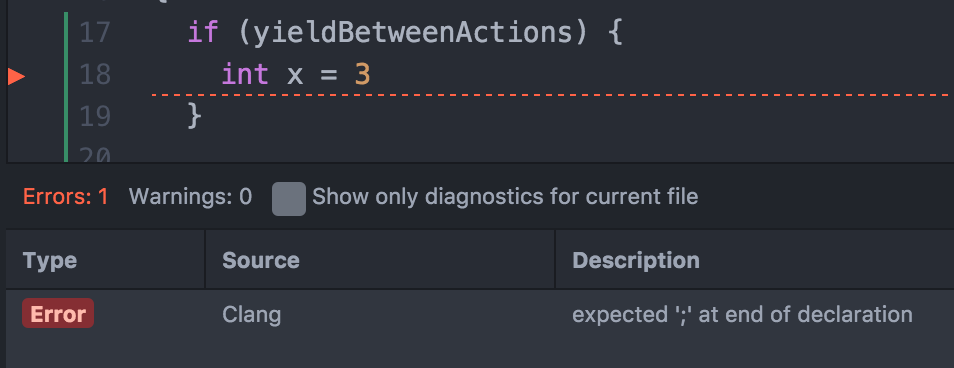Click line number 18 in gutter
Viewport: 954px width, 368px height.
tap(95, 75)
